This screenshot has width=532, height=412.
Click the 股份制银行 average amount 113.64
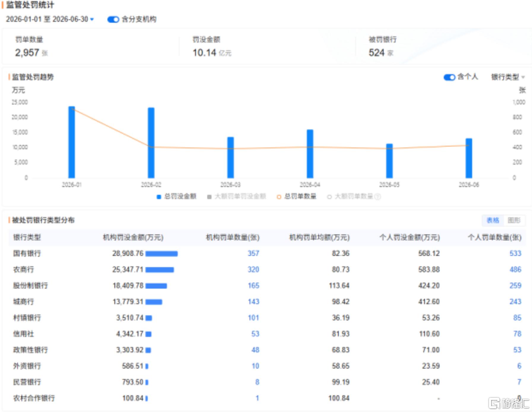339,286
